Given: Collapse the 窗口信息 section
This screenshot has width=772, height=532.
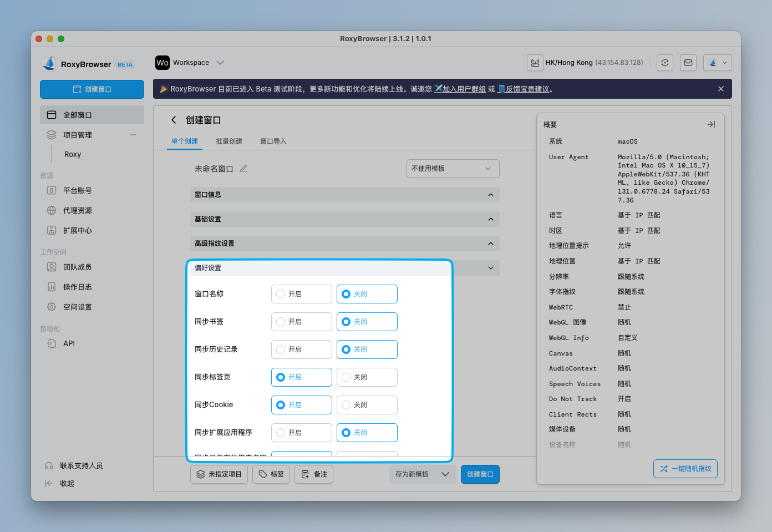Looking at the screenshot, I should point(345,195).
